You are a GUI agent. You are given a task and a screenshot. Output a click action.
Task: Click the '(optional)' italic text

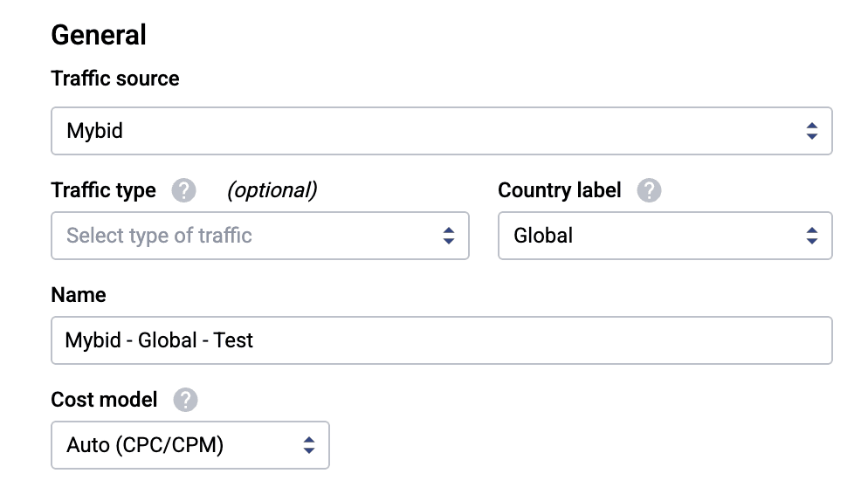(x=272, y=190)
